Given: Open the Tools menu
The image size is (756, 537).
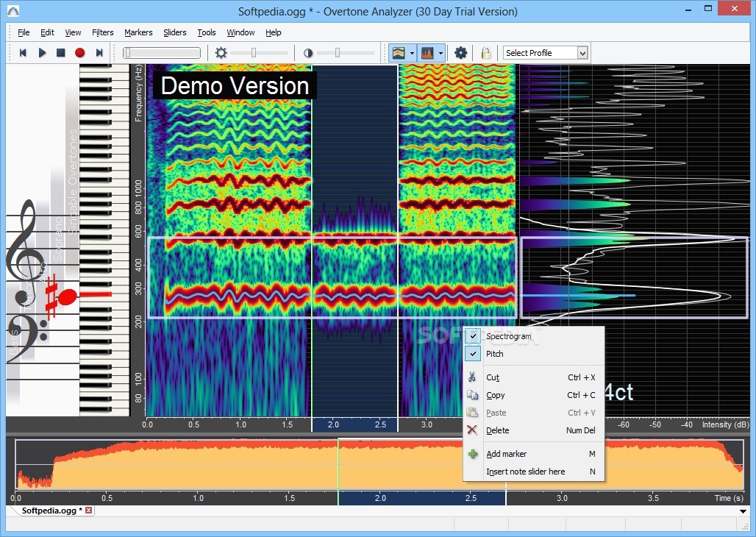Looking at the screenshot, I should click(207, 32).
